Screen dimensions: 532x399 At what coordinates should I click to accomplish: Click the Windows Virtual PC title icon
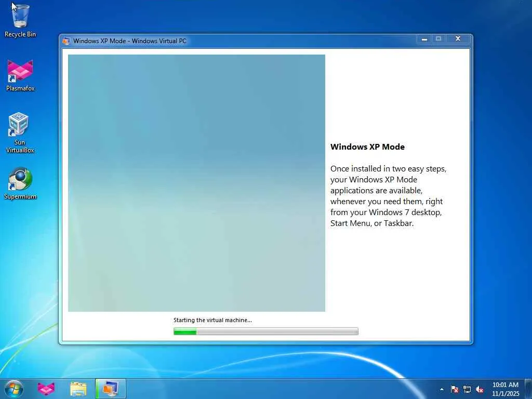(x=66, y=41)
